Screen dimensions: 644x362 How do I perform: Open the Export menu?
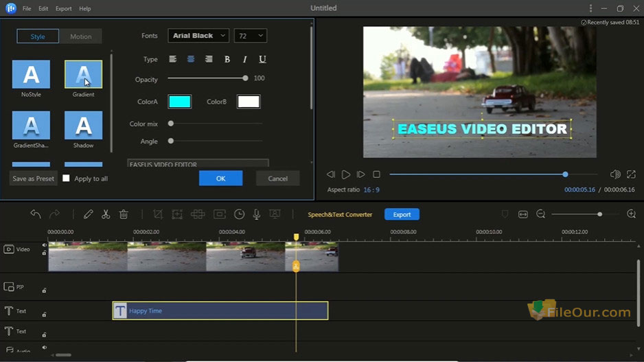tap(64, 9)
